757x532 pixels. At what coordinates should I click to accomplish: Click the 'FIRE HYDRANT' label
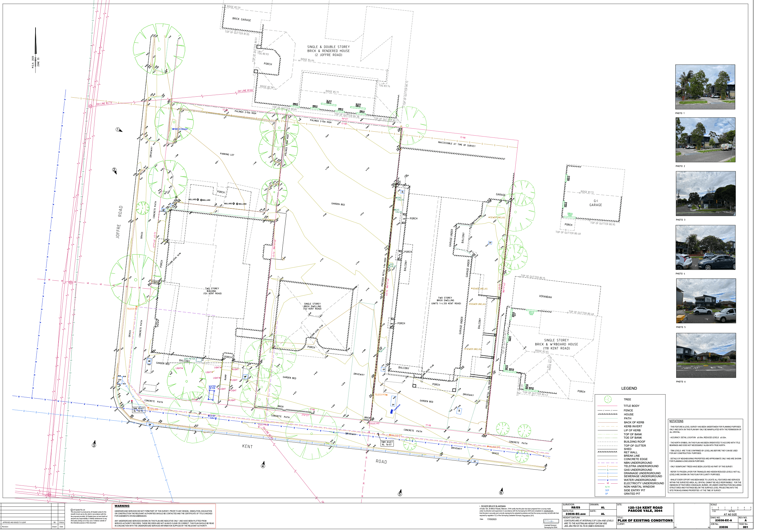coord(181,129)
